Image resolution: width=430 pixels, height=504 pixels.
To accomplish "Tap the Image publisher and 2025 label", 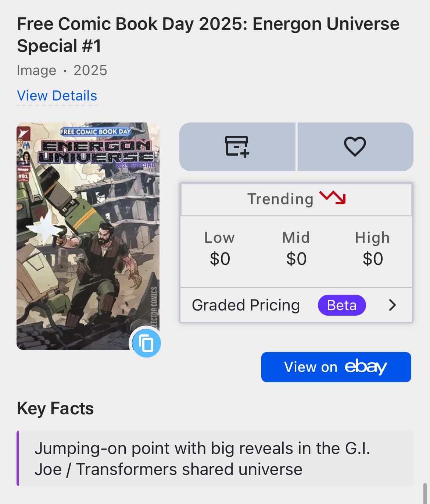I will click(62, 70).
